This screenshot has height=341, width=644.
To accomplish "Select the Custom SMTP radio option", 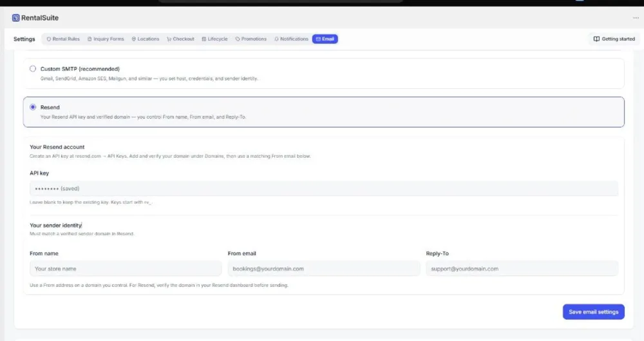I will (33, 69).
